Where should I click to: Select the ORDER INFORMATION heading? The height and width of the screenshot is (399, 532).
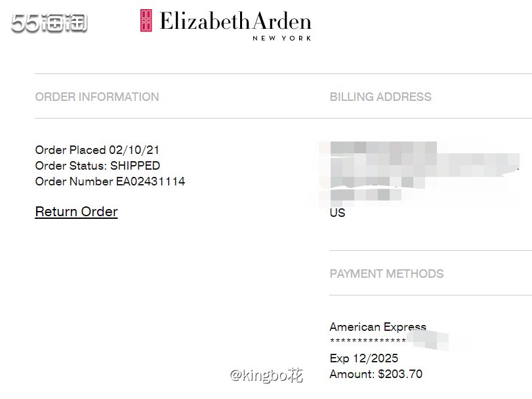pyautogui.click(x=97, y=97)
